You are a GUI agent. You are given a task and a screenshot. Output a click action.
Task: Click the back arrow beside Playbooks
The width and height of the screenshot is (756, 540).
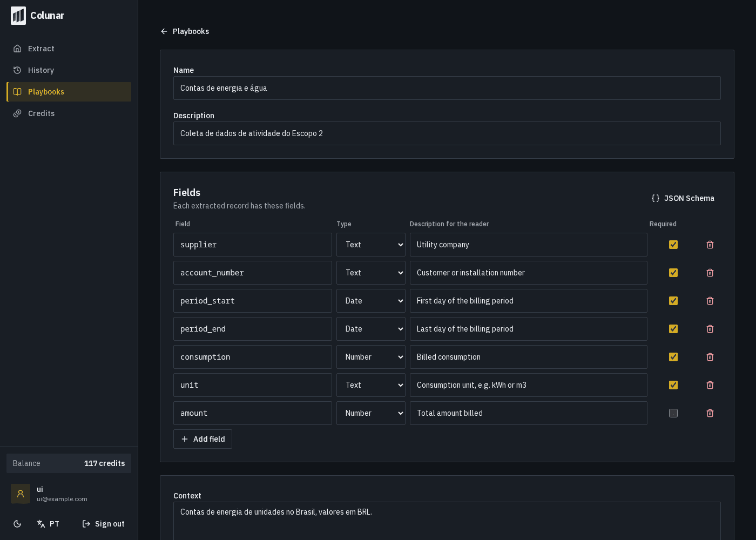pyautogui.click(x=164, y=31)
